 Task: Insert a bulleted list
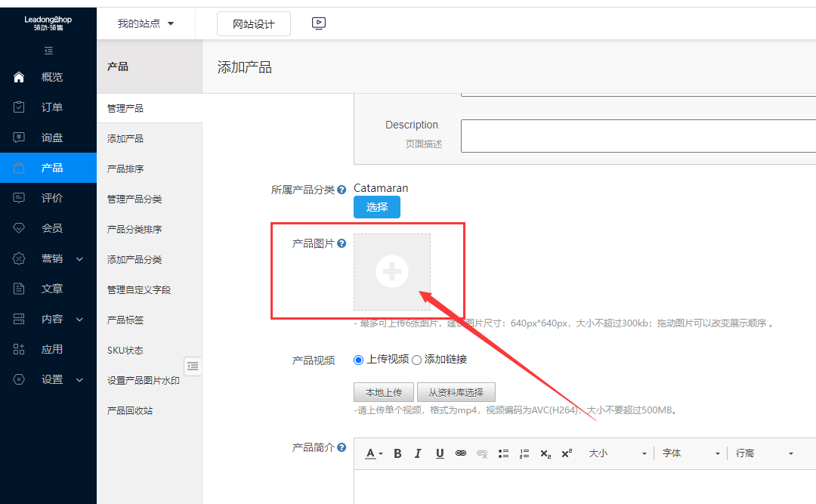(503, 453)
